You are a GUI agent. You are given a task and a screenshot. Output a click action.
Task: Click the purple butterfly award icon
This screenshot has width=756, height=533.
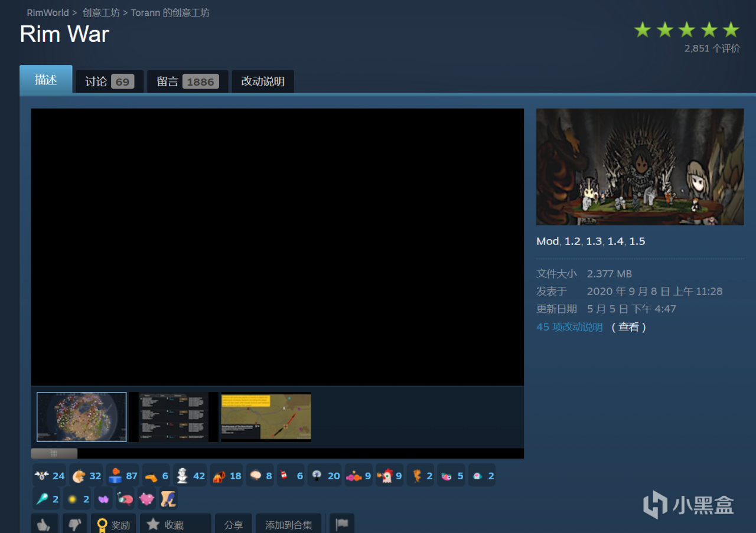click(103, 499)
